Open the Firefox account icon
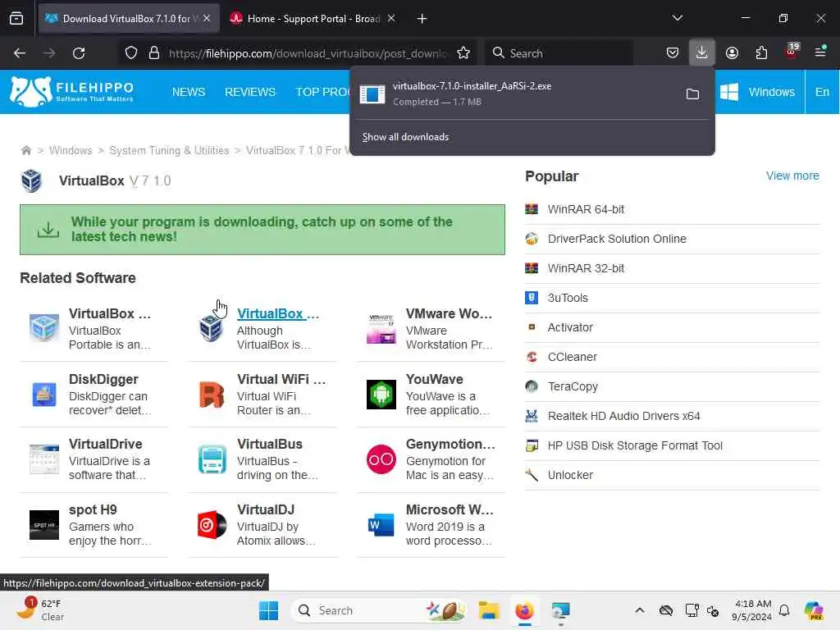This screenshot has height=630, width=840. 732,53
